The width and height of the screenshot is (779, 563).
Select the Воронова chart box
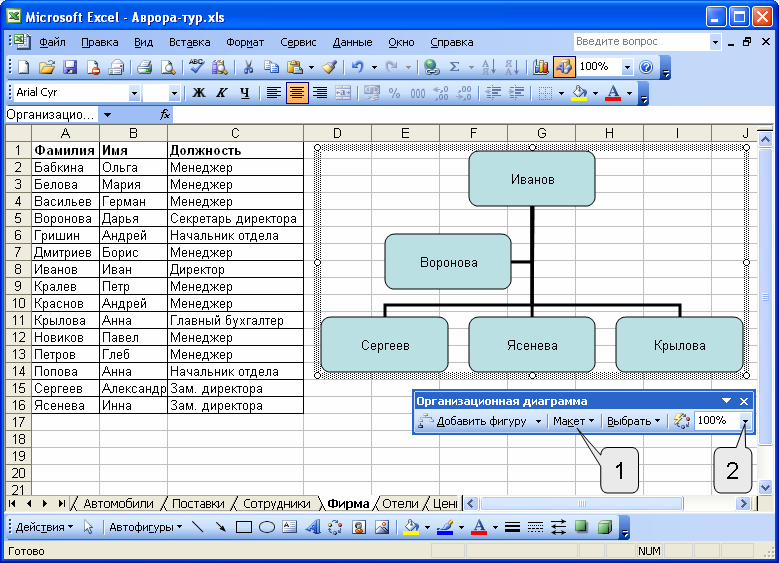pos(448,262)
